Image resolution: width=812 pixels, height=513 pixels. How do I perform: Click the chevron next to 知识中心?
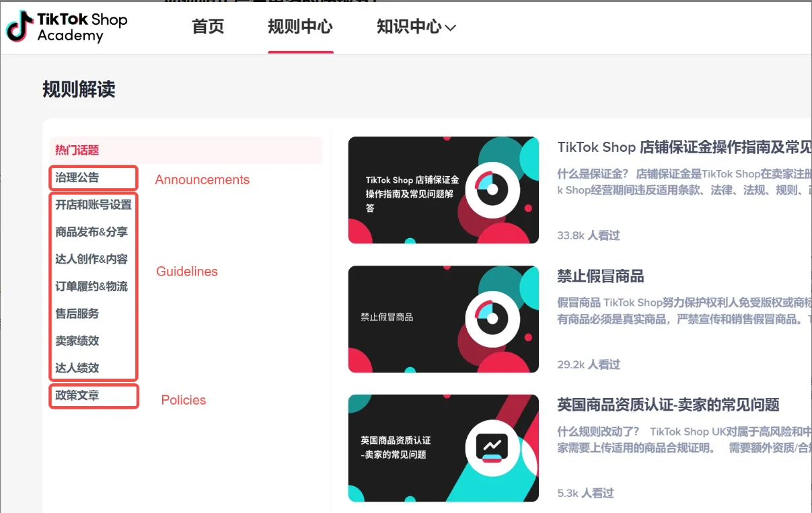pyautogui.click(x=451, y=28)
